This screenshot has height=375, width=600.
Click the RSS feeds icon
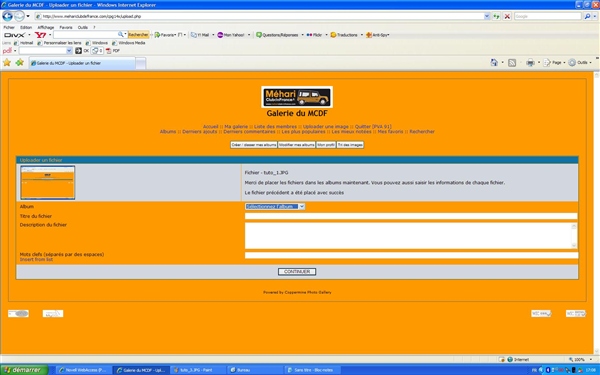pyautogui.click(x=512, y=63)
